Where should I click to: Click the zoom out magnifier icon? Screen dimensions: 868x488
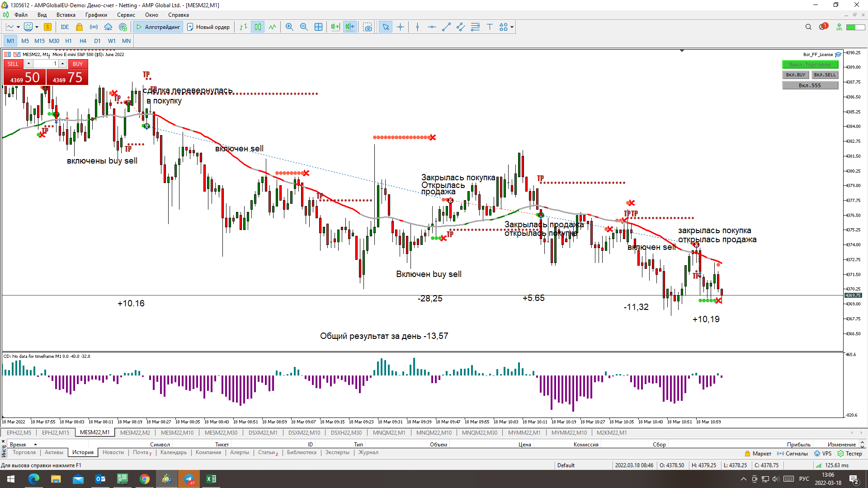304,27
